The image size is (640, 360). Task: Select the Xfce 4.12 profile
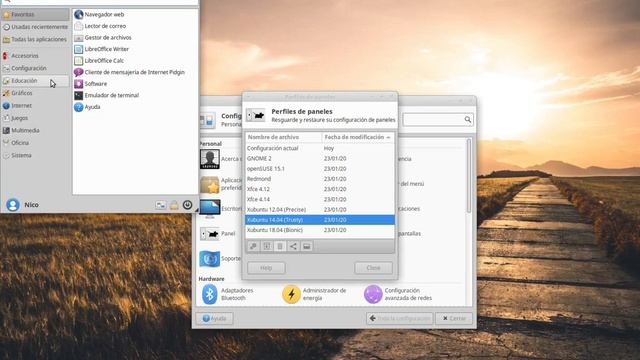click(320, 189)
